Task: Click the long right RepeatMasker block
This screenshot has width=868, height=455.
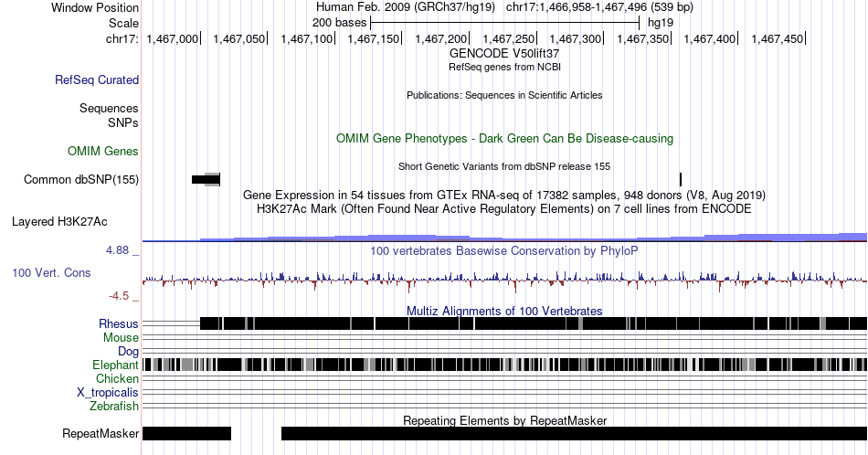Action: [x=574, y=433]
